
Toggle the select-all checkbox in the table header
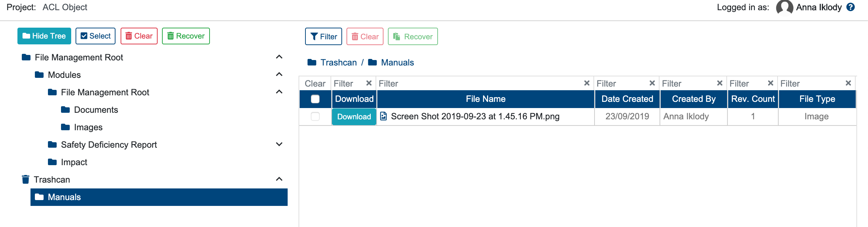[315, 99]
